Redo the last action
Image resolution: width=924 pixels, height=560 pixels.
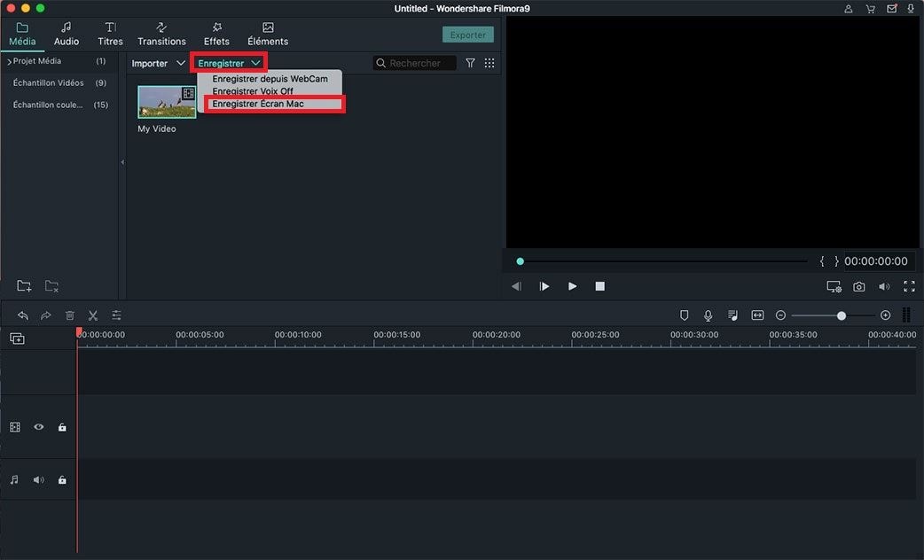coord(46,315)
